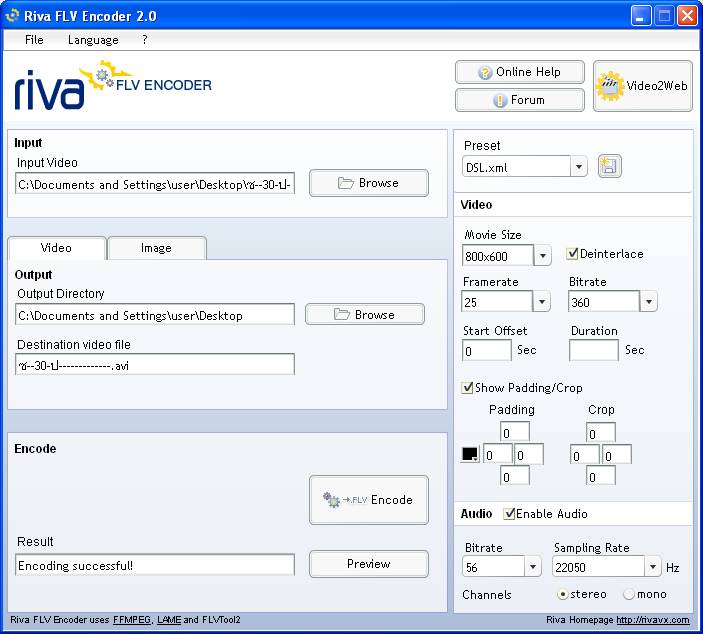Click the app icon in the title bar
This screenshot has height=634, width=703.
tap(12, 16)
